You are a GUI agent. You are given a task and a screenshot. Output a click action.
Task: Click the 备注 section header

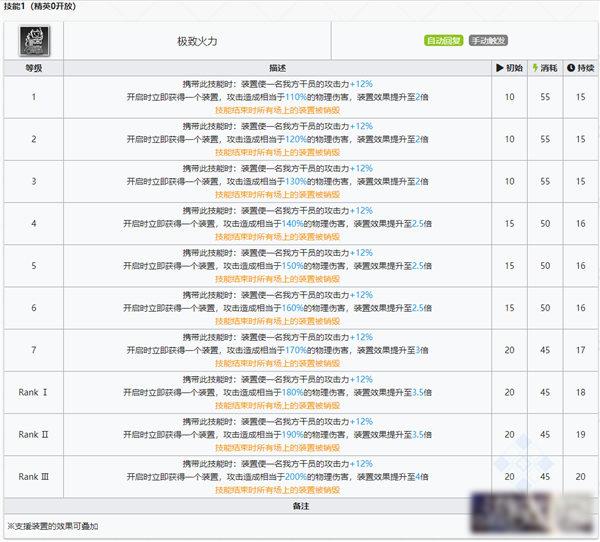300,506
